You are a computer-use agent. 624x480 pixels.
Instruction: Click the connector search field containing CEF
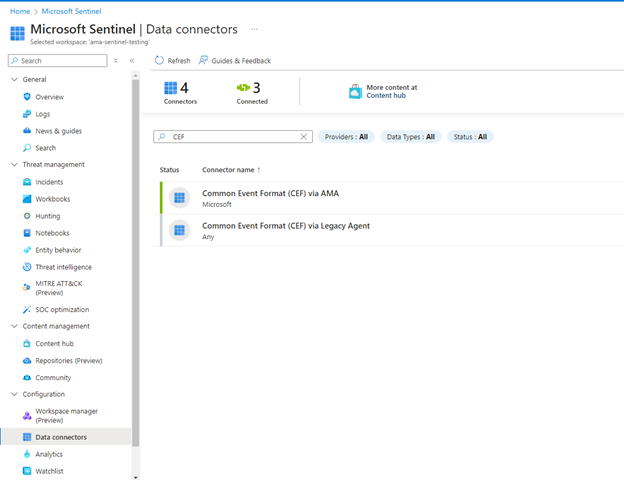point(233,137)
